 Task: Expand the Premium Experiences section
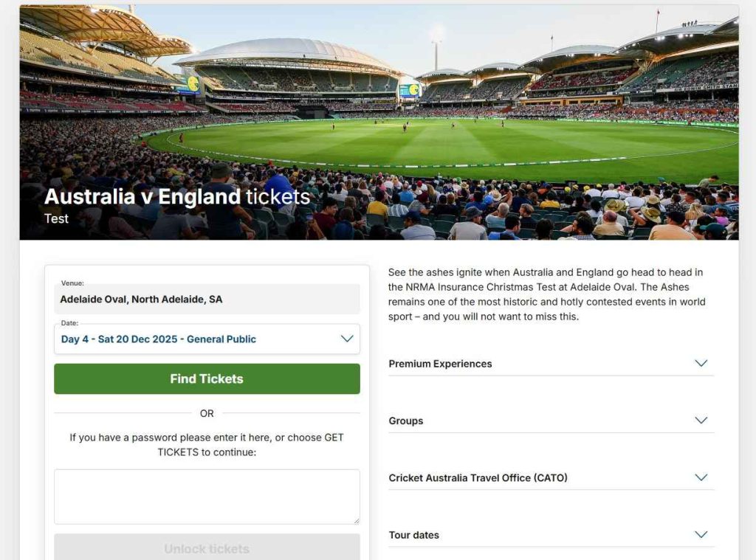point(440,363)
